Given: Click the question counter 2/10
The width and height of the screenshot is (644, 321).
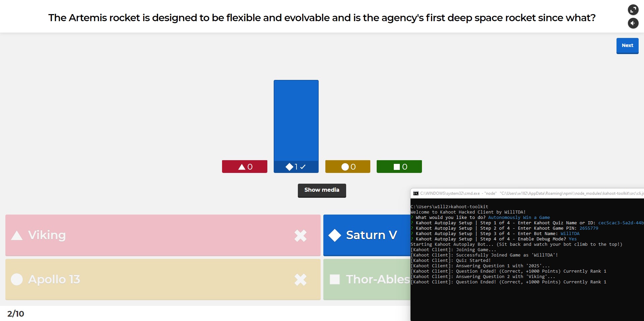Looking at the screenshot, I should [x=16, y=314].
